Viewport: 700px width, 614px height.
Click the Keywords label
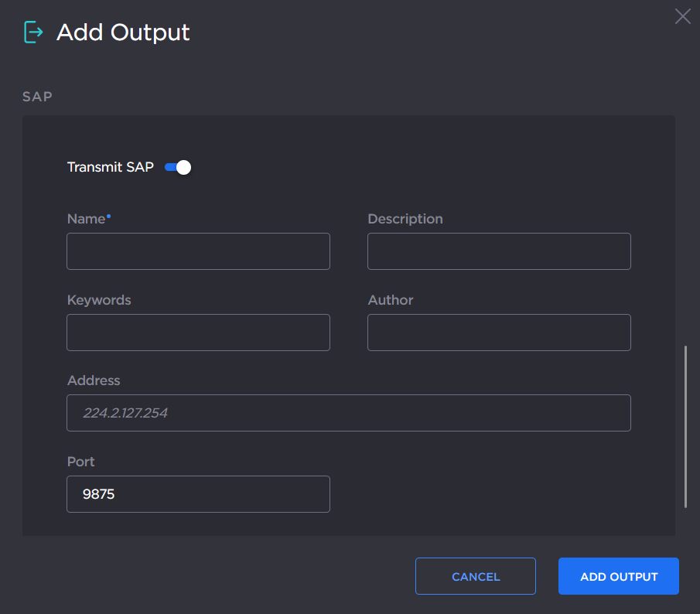pyautogui.click(x=99, y=300)
